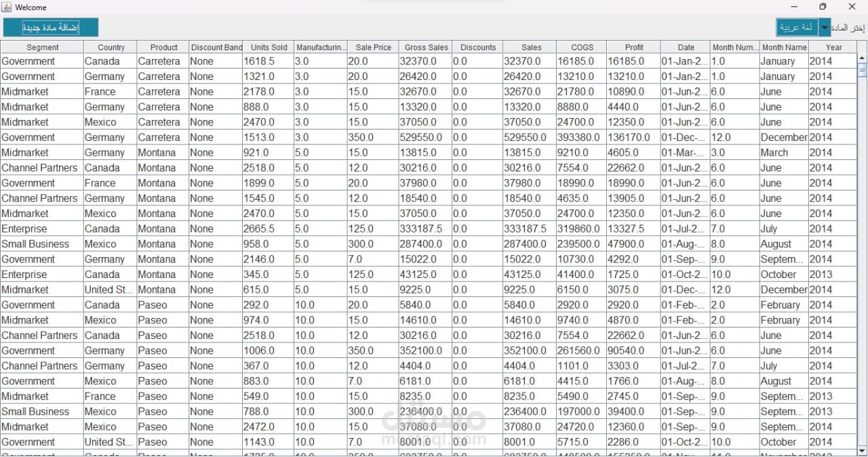Select the Units Sold cell 888.0
The width and height of the screenshot is (868, 457).
[x=269, y=107]
